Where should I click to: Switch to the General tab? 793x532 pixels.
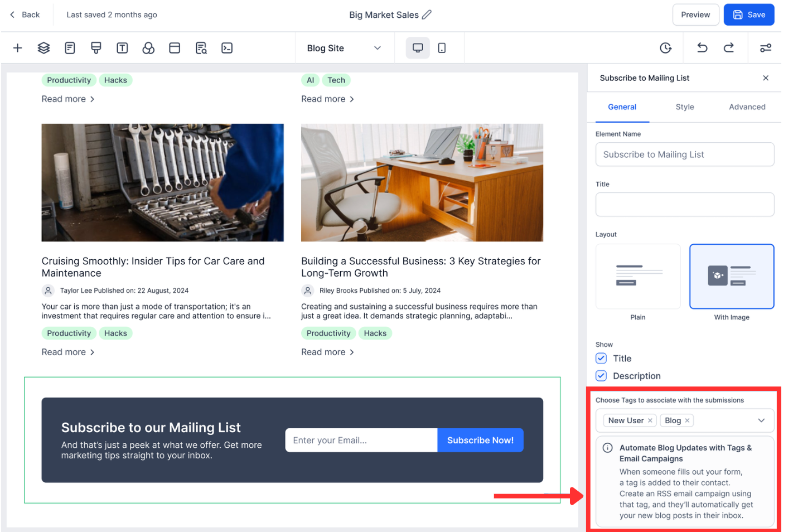(622, 107)
